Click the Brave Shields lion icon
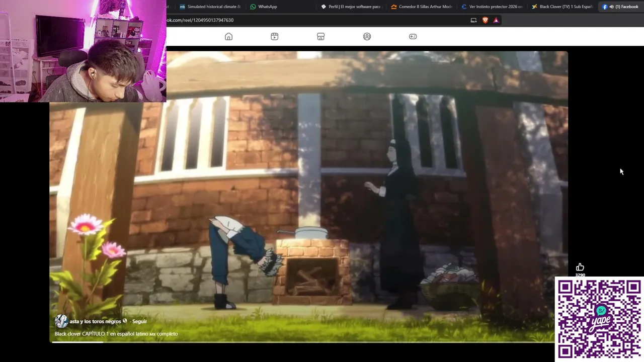644x362 pixels. coord(485,20)
